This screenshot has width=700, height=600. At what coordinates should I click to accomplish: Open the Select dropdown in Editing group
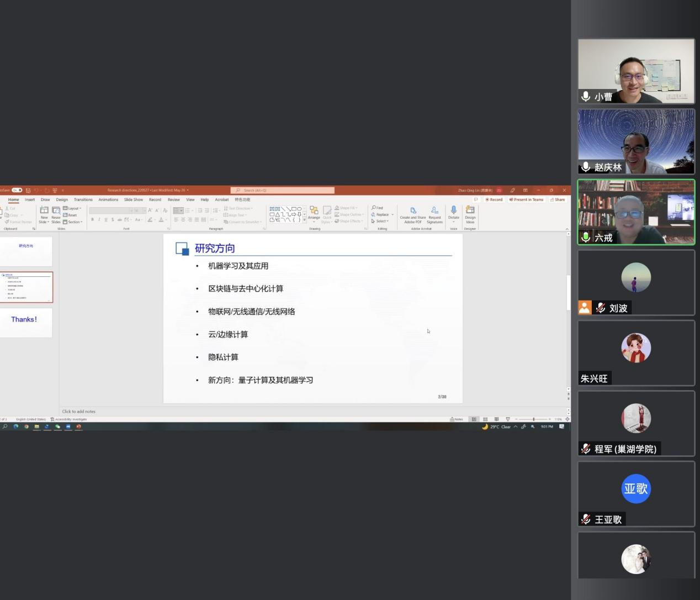click(x=380, y=221)
